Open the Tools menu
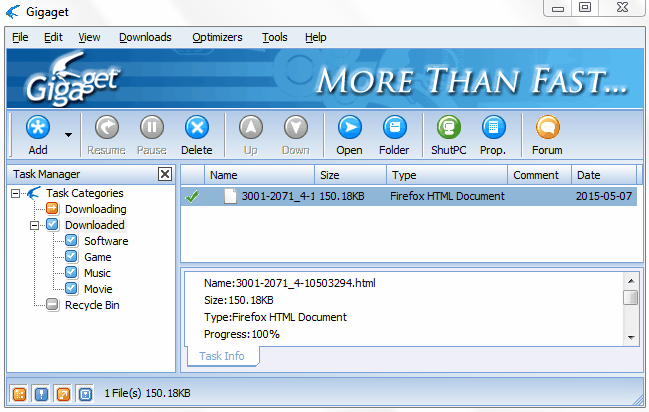This screenshot has width=649, height=412. 274,37
